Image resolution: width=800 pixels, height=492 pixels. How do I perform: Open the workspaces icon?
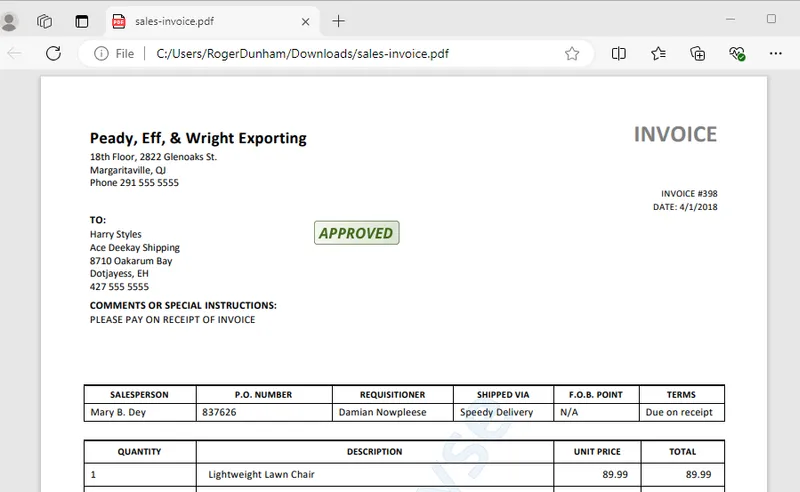pyautogui.click(x=45, y=21)
